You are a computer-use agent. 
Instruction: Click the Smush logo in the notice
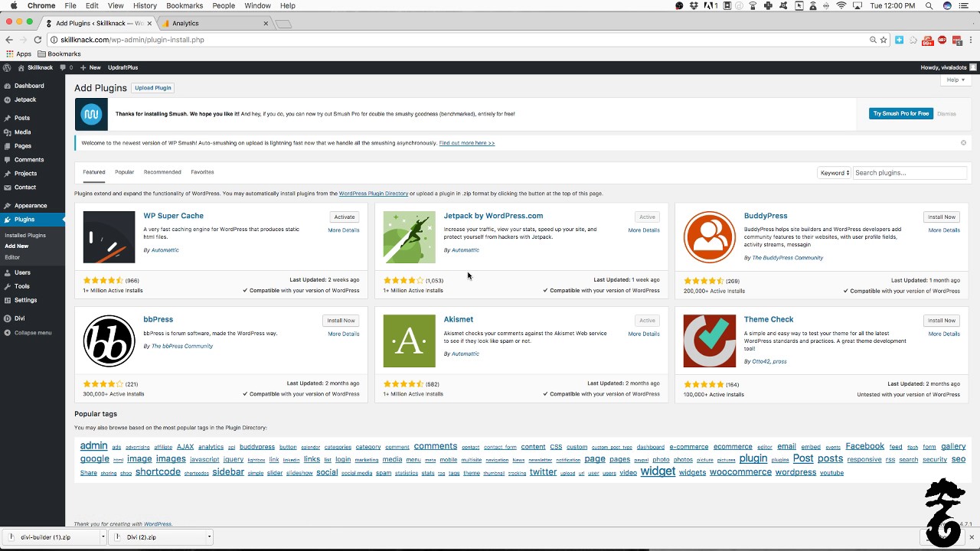[91, 115]
